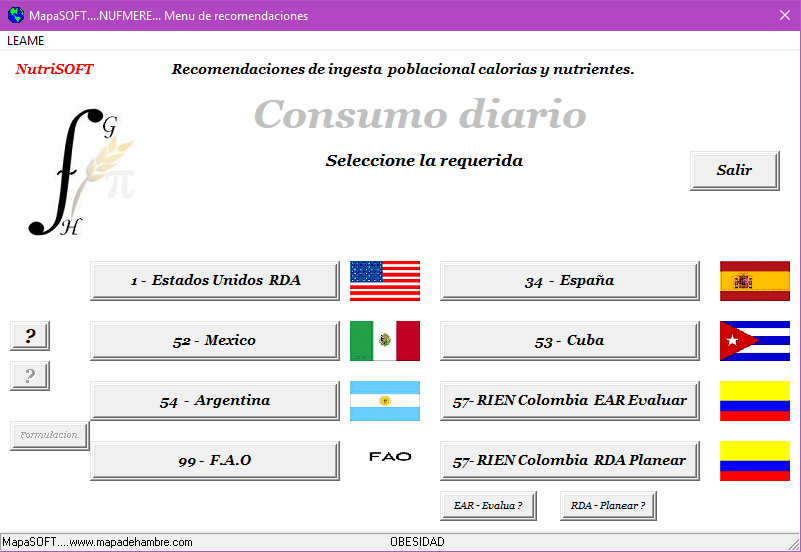Click the United States flag icon
801x552 pixels.
click(385, 281)
